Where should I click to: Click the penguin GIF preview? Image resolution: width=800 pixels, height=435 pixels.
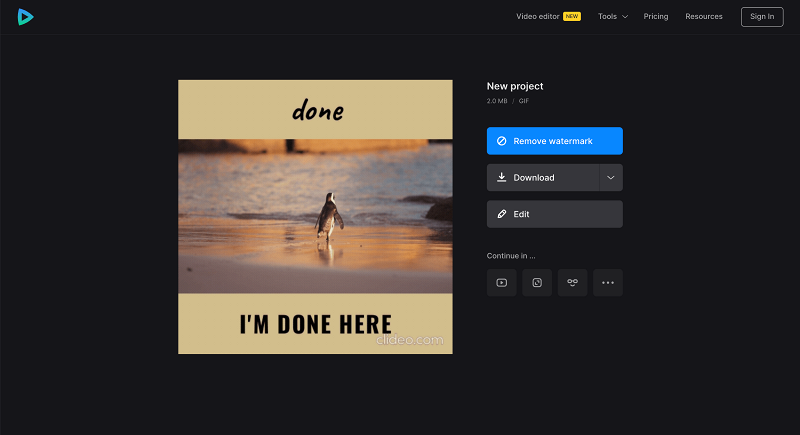315,217
